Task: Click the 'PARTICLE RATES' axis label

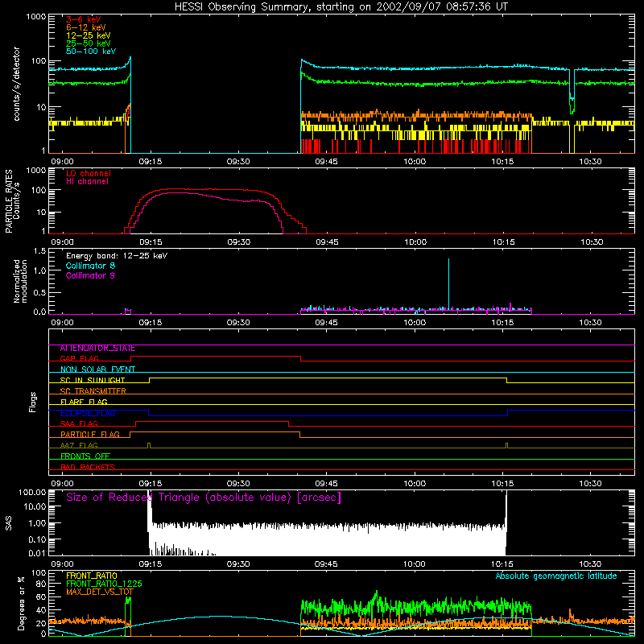Action: pyautogui.click(x=9, y=201)
